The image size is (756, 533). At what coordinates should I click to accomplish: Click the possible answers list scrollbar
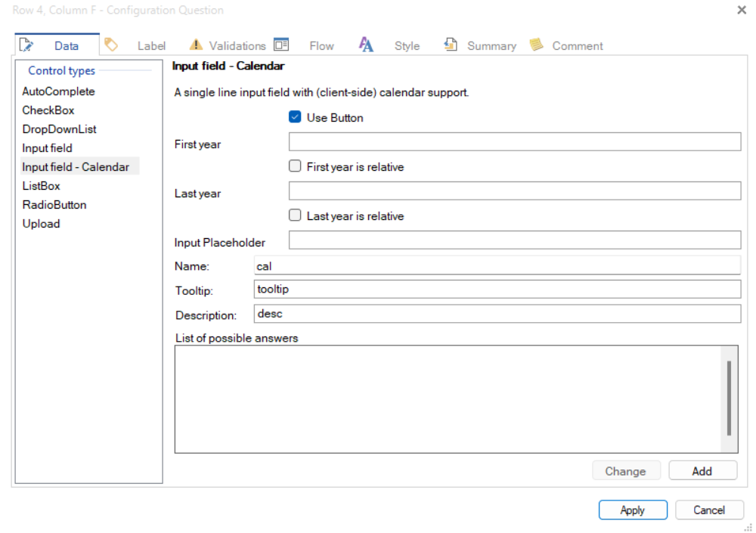click(x=729, y=398)
